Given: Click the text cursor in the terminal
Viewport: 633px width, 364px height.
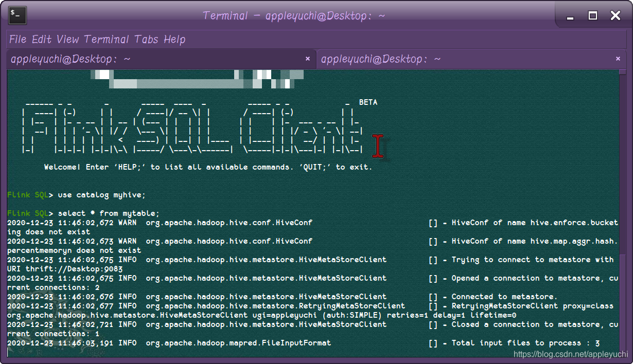Looking at the screenshot, I should tap(379, 145).
